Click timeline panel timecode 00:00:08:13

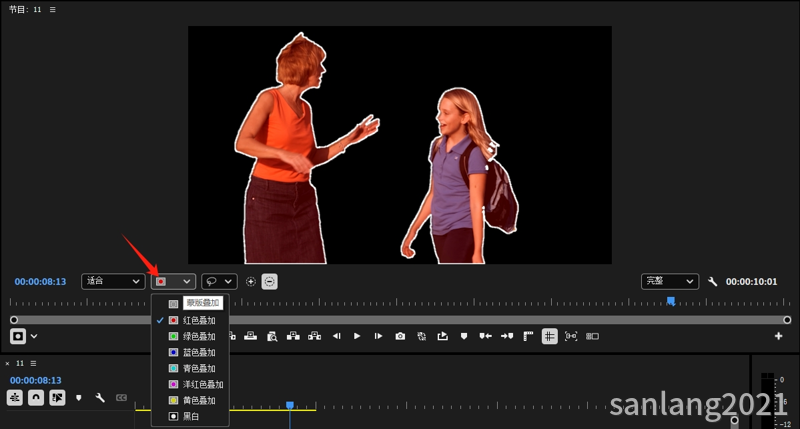[x=36, y=381]
